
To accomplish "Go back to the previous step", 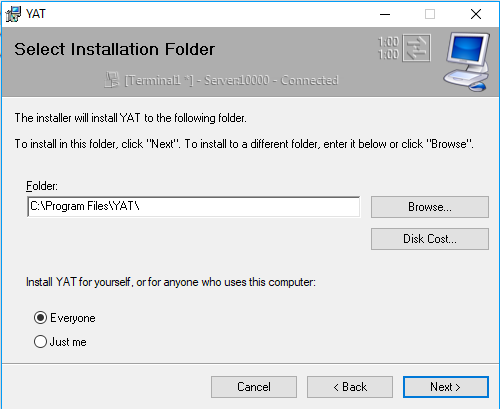I will click(x=350, y=387).
